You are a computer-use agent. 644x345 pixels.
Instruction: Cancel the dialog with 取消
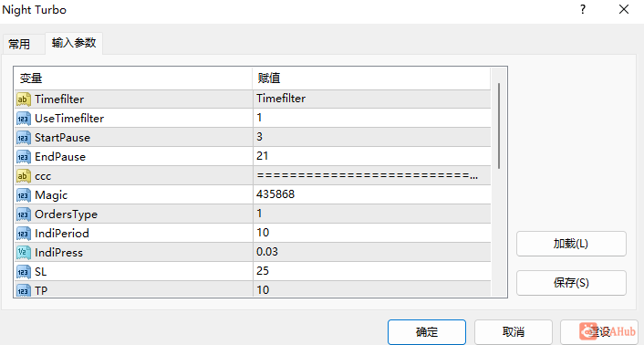pyautogui.click(x=514, y=332)
